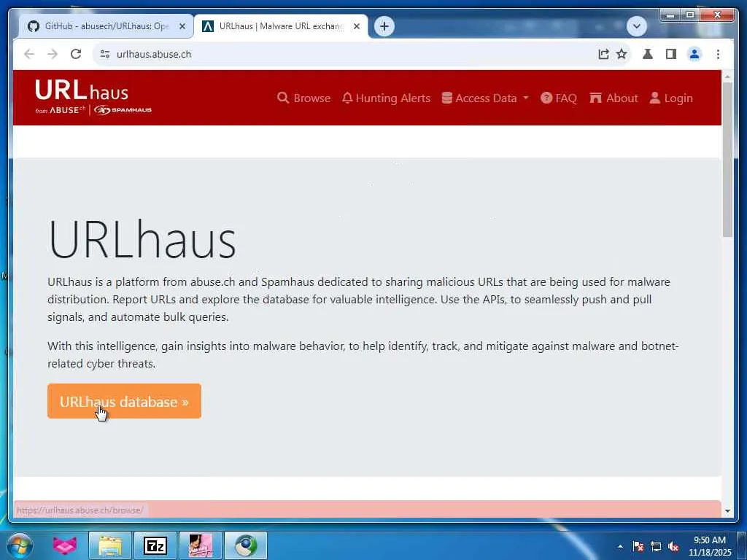The image size is (747, 560).
Task: Close the GitHub tab
Action: click(x=182, y=26)
